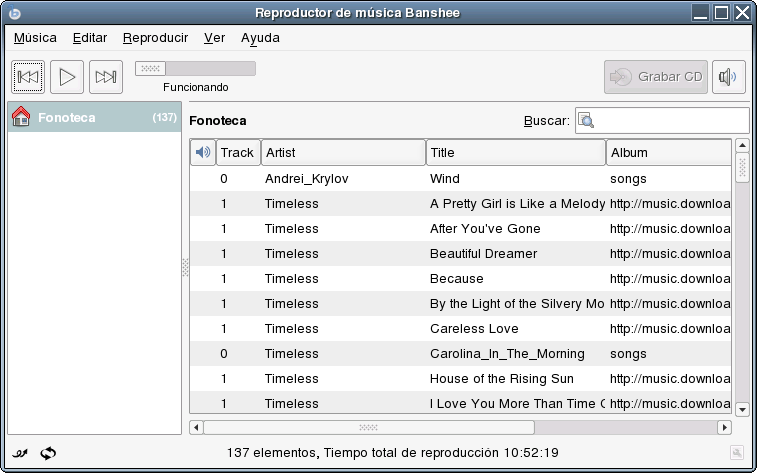Click the pane divider grip handle
757x473 pixels.
coord(185,267)
